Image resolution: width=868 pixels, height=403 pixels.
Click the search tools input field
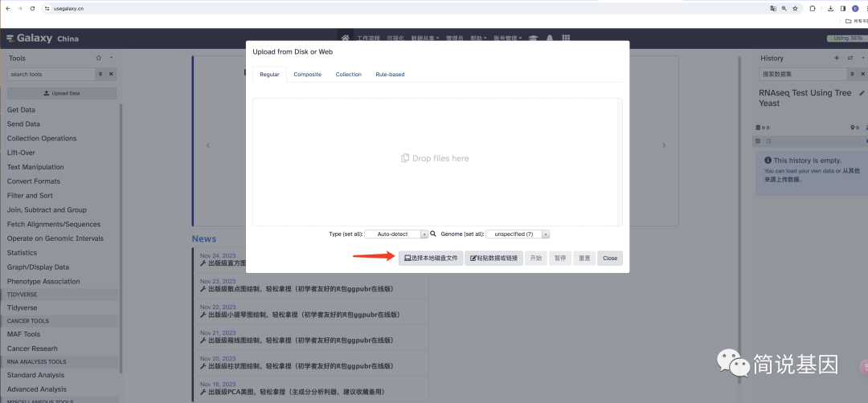[x=51, y=74]
